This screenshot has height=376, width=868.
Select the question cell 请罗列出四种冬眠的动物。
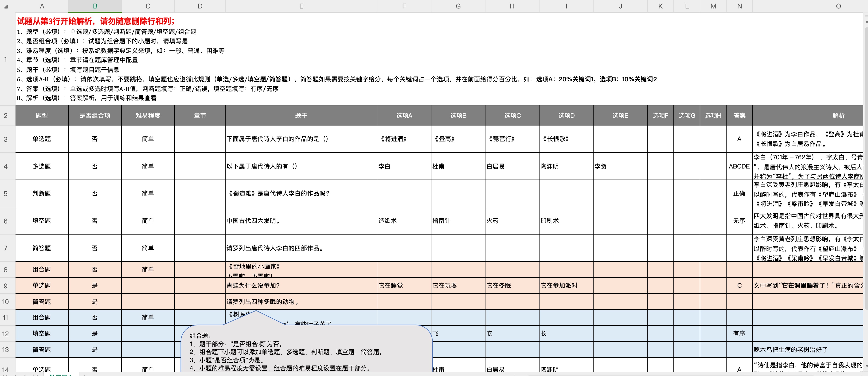(301, 302)
